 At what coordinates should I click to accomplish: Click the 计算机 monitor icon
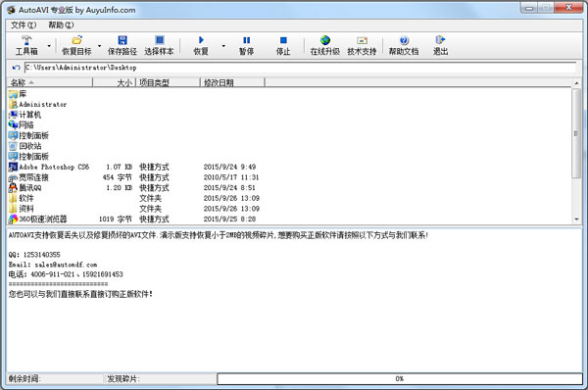coord(13,115)
